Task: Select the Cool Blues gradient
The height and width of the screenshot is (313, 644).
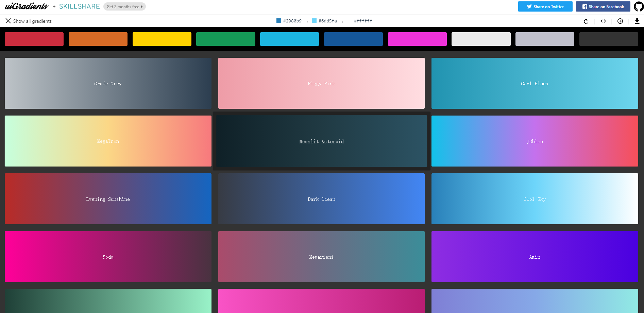Action: [x=535, y=83]
